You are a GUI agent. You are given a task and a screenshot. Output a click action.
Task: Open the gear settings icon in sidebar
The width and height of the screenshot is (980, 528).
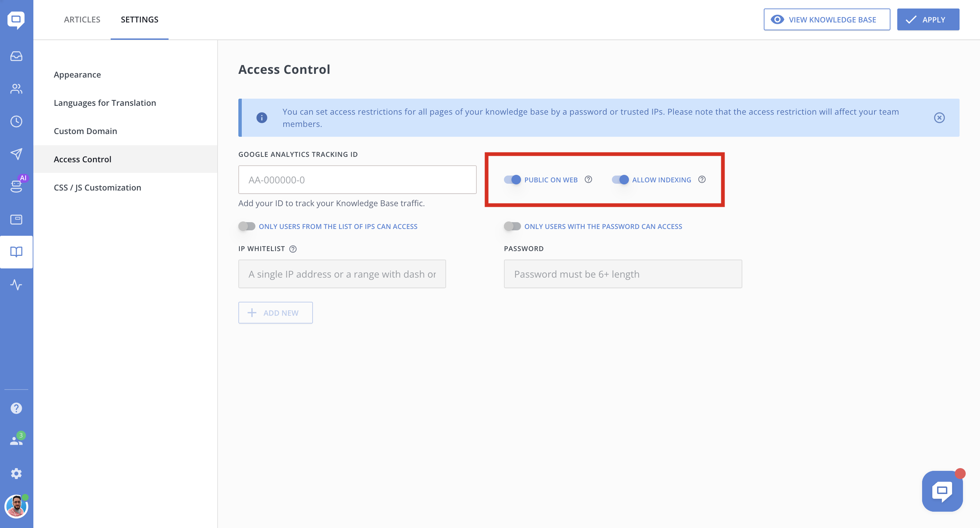(16, 473)
